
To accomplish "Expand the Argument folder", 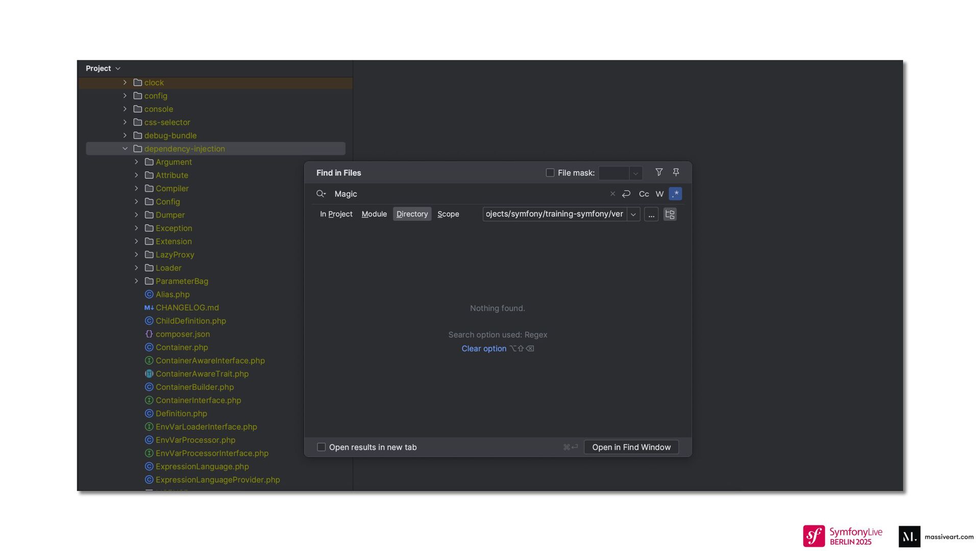I will (136, 162).
